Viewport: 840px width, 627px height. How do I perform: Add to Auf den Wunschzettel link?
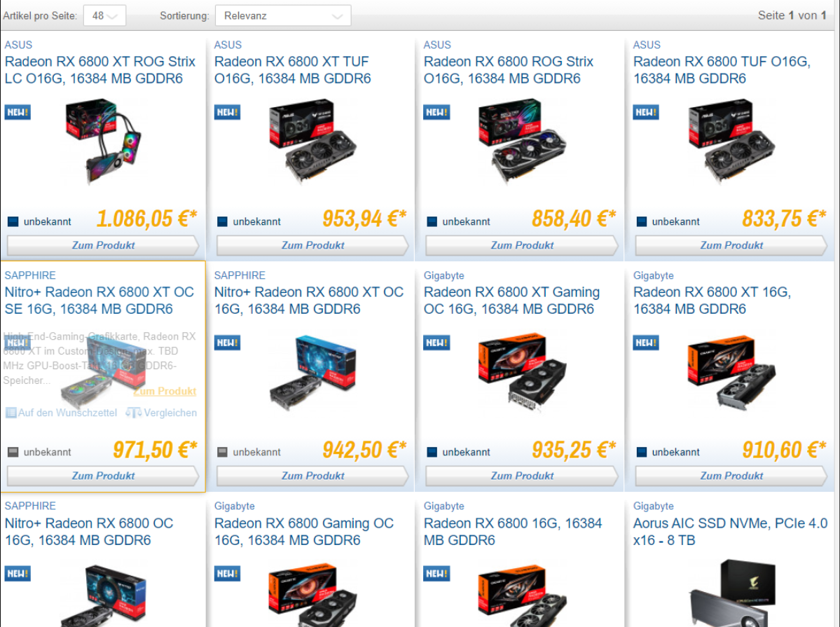pyautogui.click(x=67, y=413)
